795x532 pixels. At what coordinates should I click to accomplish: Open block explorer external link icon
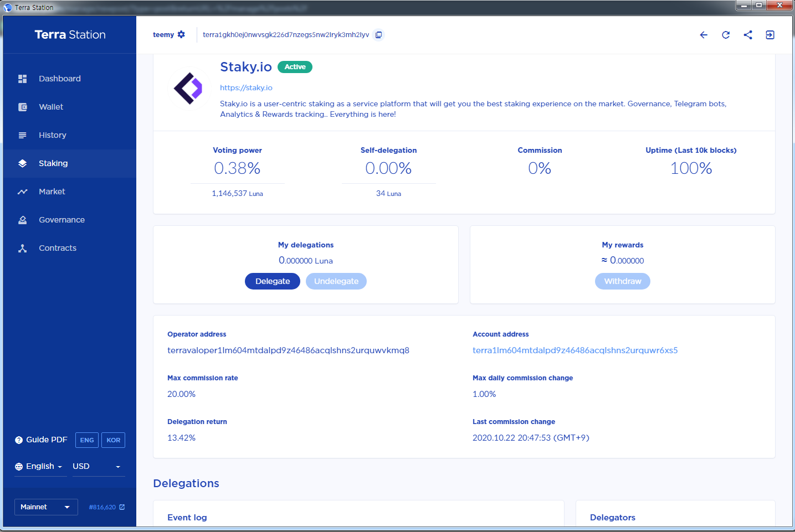pos(122,507)
